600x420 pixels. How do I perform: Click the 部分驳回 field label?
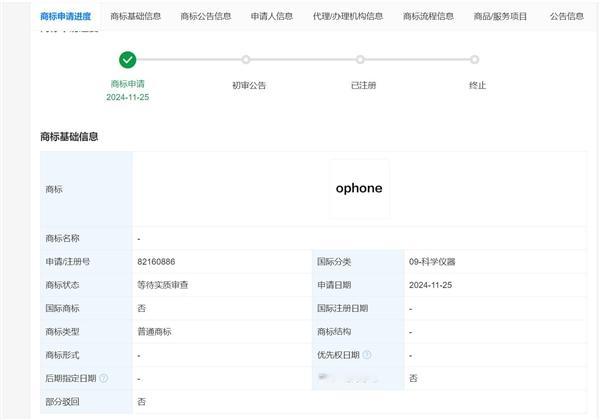[62, 402]
